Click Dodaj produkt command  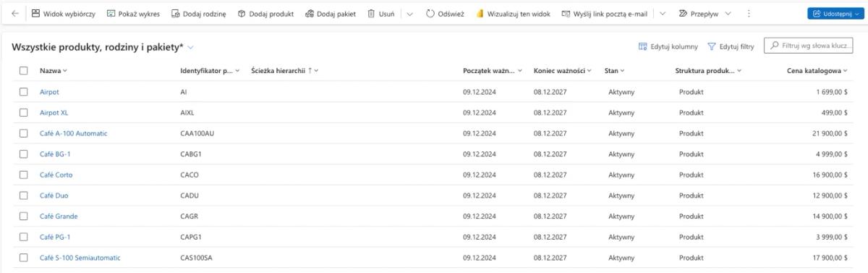click(265, 14)
